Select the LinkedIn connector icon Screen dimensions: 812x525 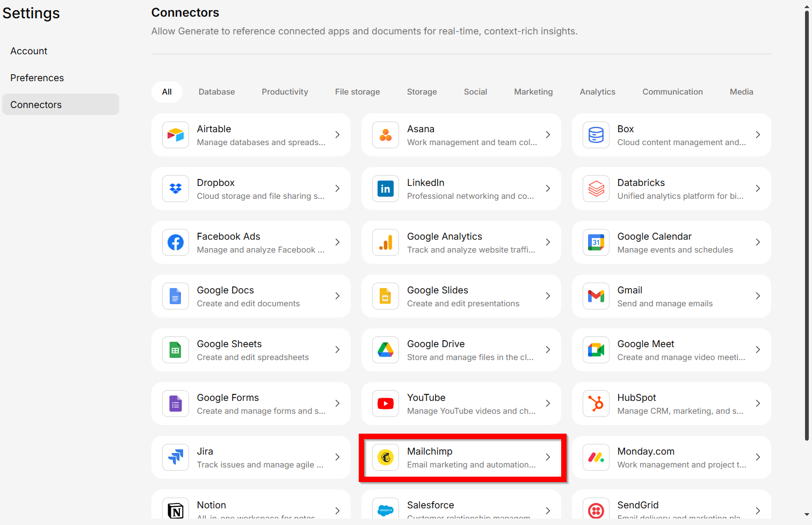(386, 189)
